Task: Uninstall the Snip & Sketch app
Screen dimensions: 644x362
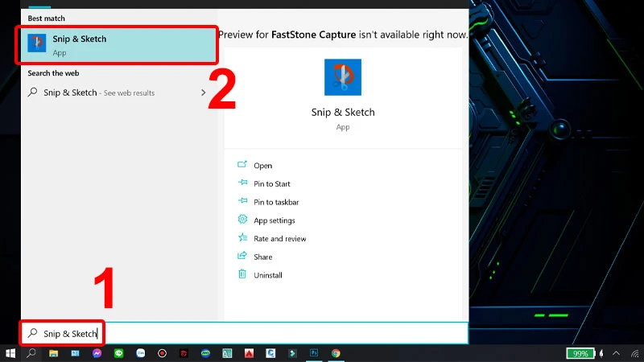Action: tap(267, 275)
